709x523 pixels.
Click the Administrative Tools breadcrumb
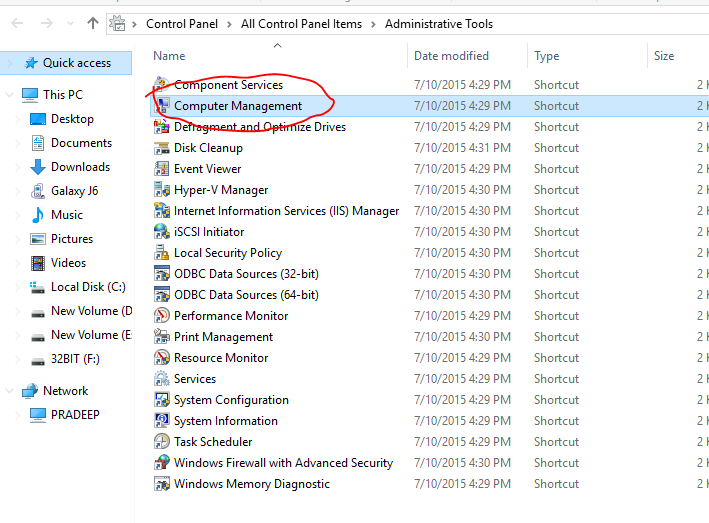click(439, 24)
